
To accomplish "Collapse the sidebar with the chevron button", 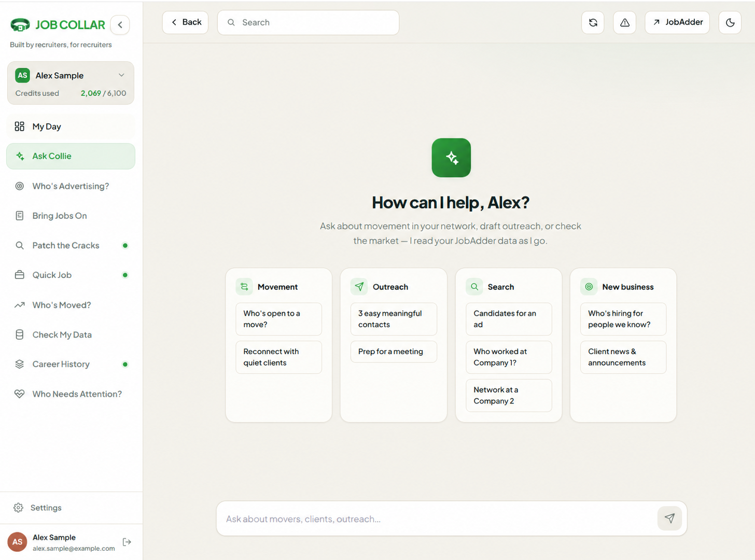I will click(x=120, y=25).
